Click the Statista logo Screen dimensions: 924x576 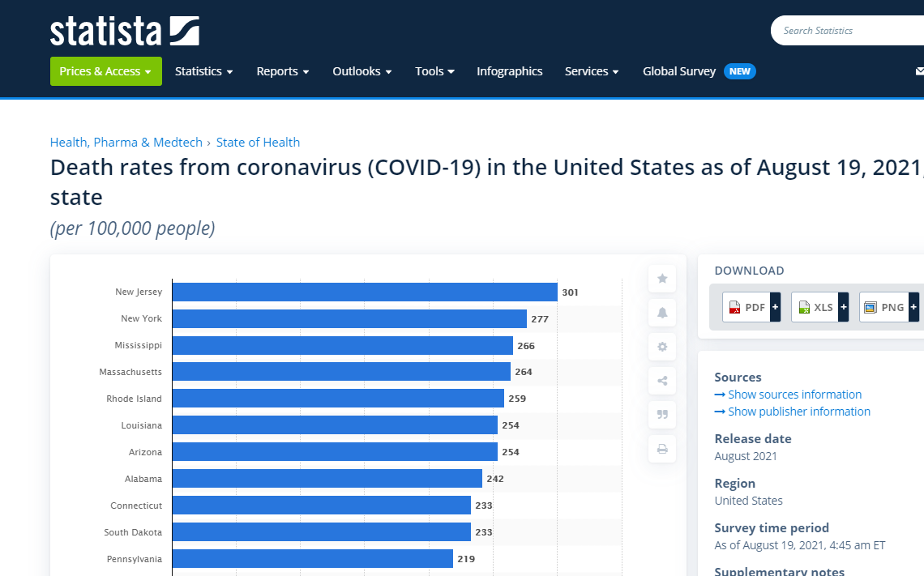coord(124,31)
